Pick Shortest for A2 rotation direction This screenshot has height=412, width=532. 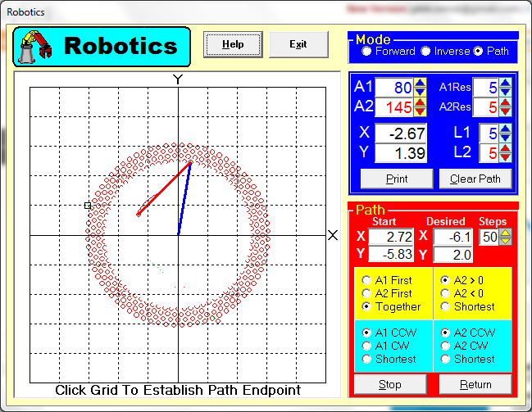click(446, 360)
